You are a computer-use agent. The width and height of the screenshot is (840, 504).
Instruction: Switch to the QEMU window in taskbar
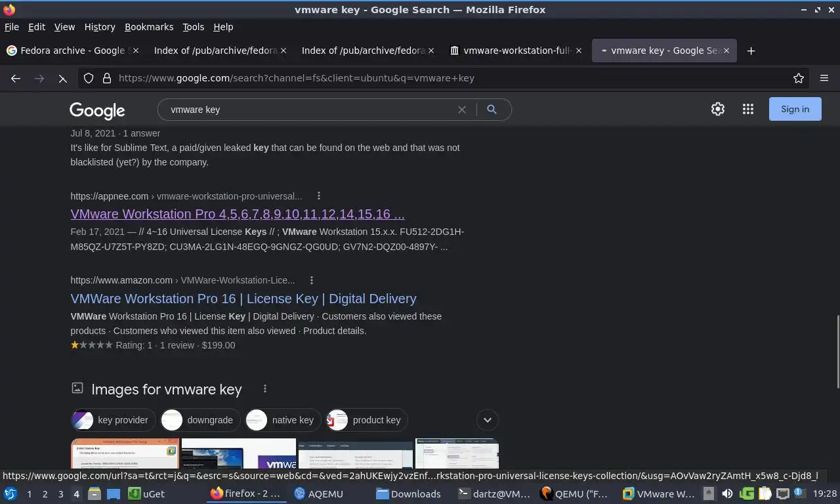coord(576,493)
